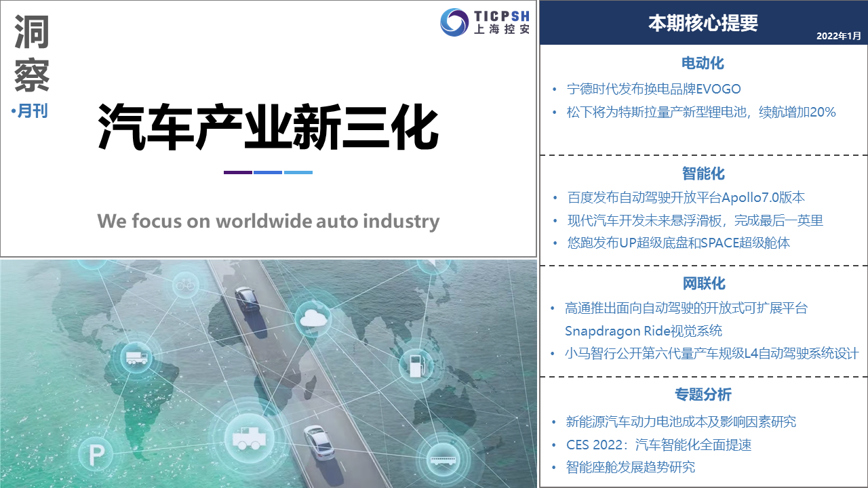Select the 网联化 section heading

[x=703, y=284]
